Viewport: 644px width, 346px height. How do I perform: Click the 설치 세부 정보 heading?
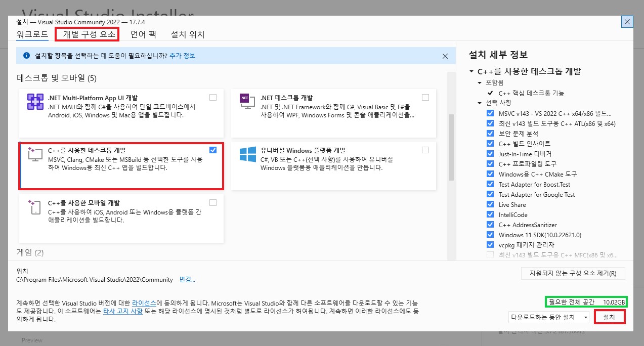pos(498,55)
